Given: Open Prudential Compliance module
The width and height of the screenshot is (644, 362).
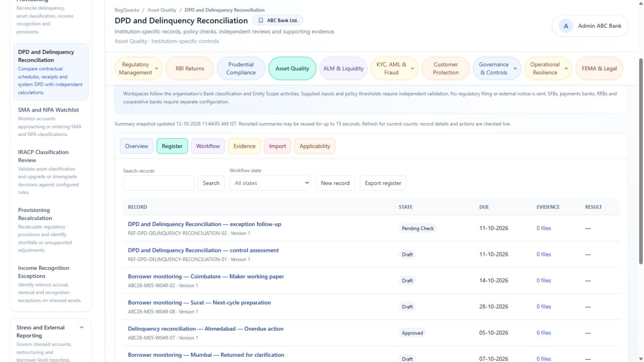Looking at the screenshot, I should click(241, 69).
